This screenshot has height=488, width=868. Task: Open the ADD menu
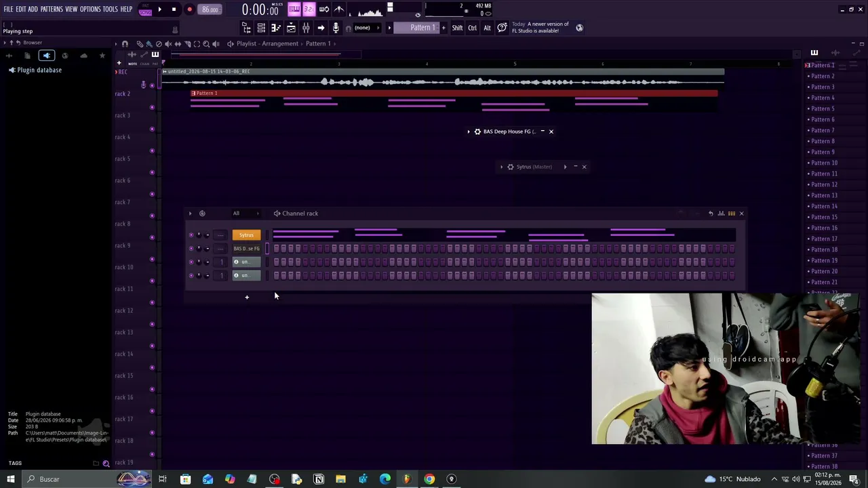(x=33, y=9)
